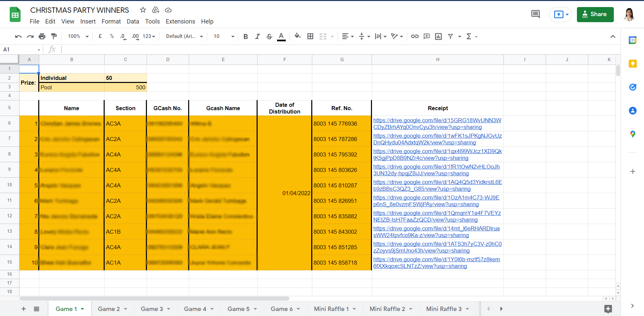Open the Google account avatar
The width and height of the screenshot is (644, 316).
pyautogui.click(x=629, y=14)
